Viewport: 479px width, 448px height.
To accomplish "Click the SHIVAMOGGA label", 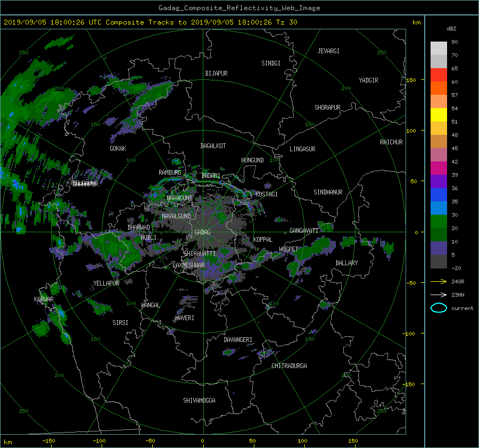I will [199, 401].
